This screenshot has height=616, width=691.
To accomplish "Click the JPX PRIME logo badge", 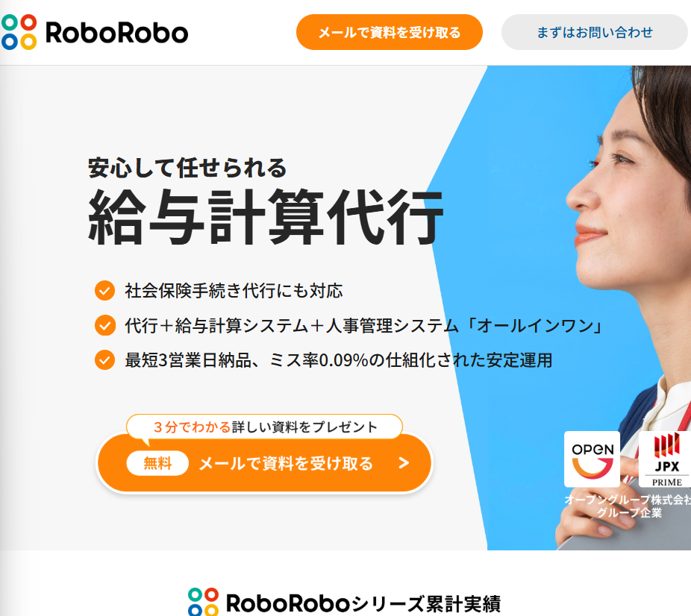I will [665, 459].
